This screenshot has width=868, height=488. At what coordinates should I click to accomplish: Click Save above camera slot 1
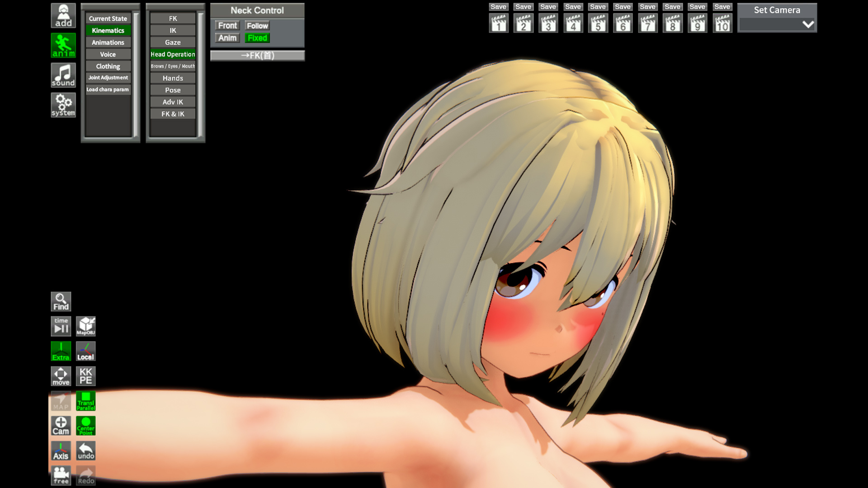(x=498, y=7)
